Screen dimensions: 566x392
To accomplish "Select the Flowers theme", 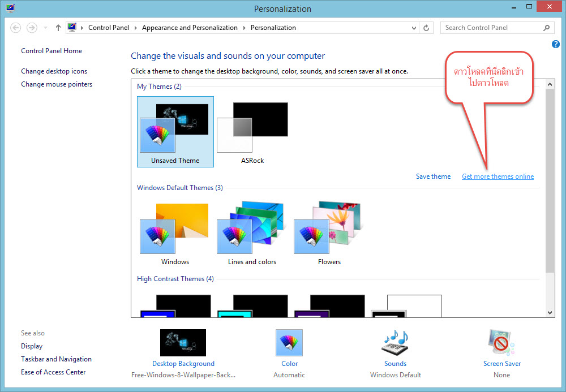I will click(329, 234).
